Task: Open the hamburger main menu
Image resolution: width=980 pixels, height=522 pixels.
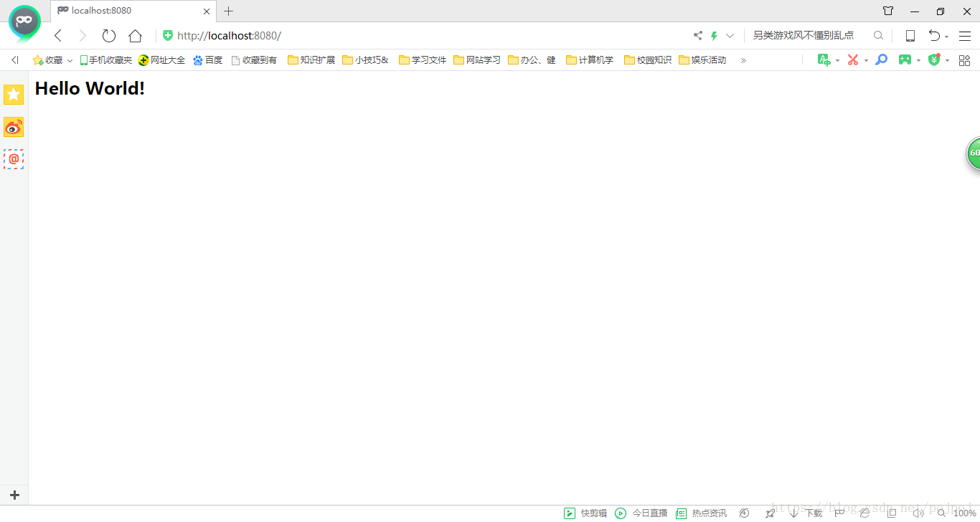Action: pyautogui.click(x=965, y=36)
